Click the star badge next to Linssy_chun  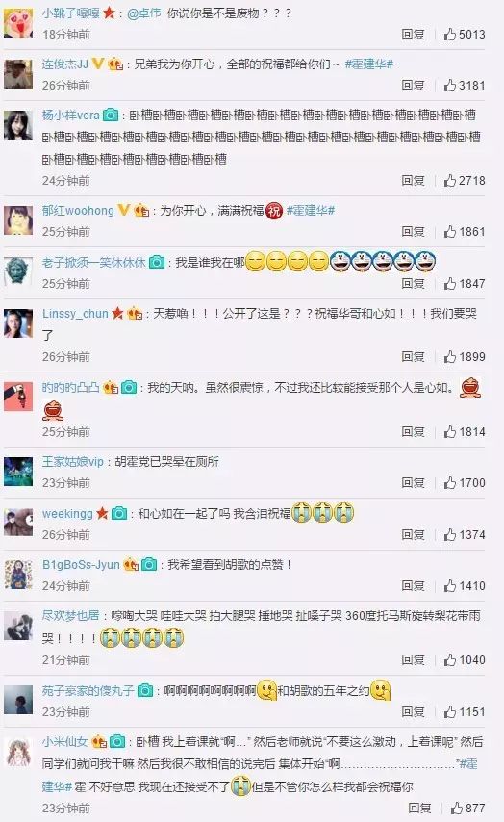tap(117, 313)
